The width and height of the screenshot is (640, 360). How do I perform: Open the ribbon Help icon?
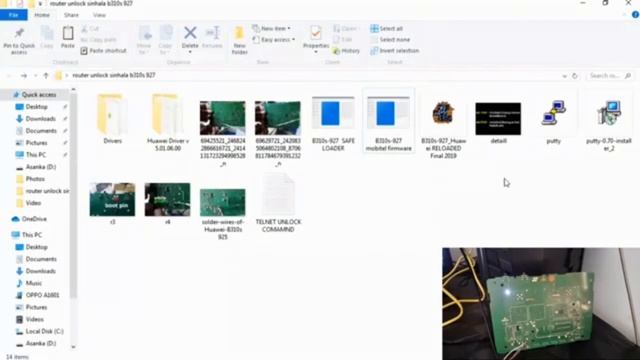tap(635, 15)
